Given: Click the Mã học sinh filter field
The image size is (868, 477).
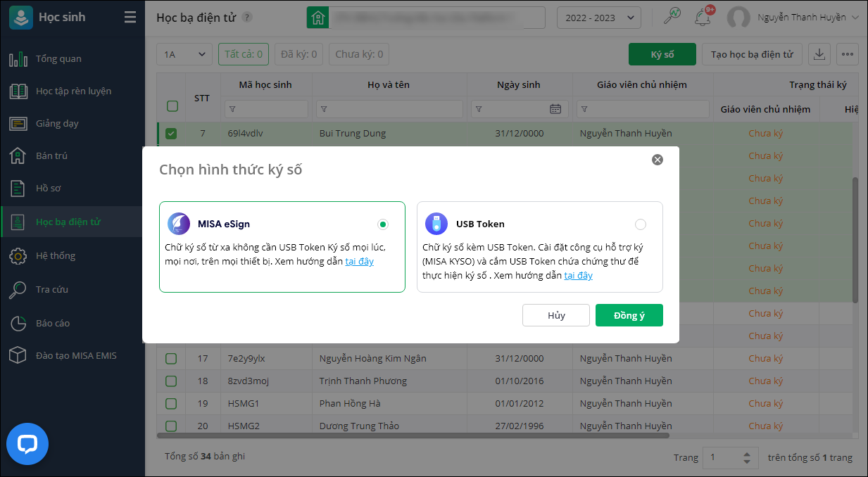Looking at the screenshot, I should tap(266, 109).
